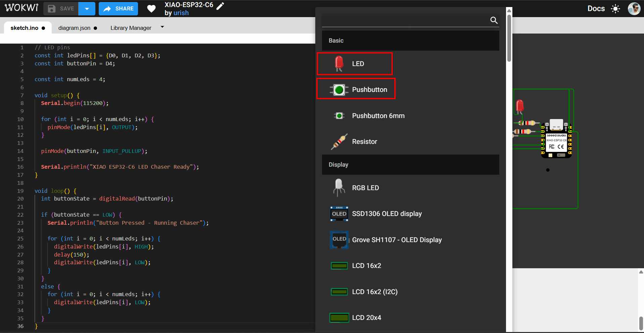Add the LCD 20x4 part

coord(410,318)
